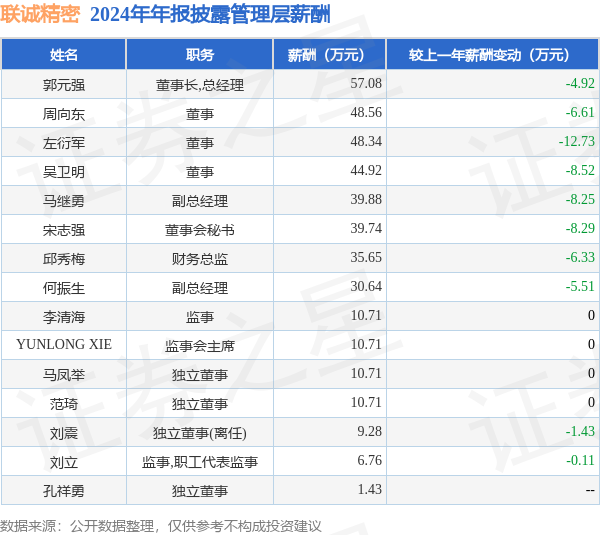This screenshot has width=600, height=535.
Task: Click the name cell 马继勇
Action: click(x=64, y=201)
